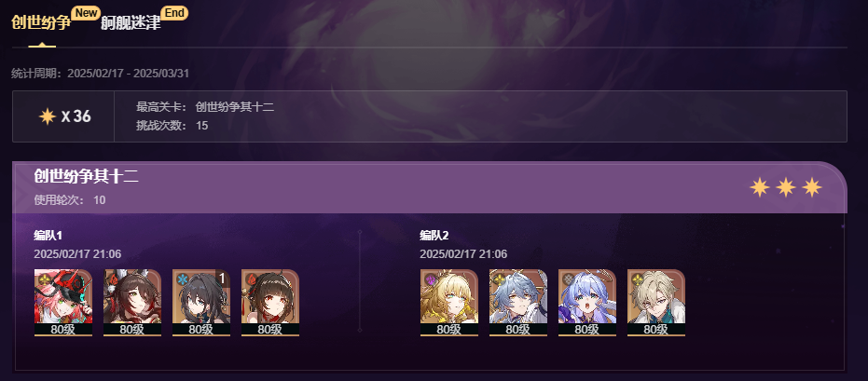Open Aventurine's portrait, last in 编队2

(656, 303)
